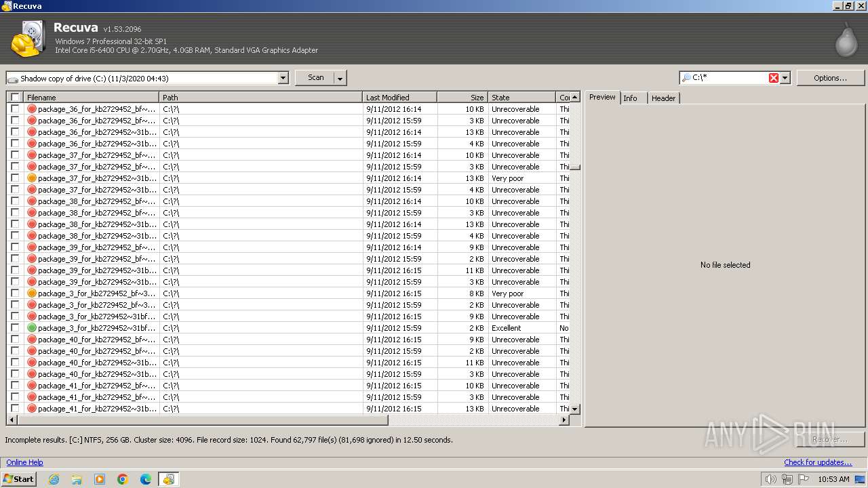Sort the list by Filename column

(92, 98)
